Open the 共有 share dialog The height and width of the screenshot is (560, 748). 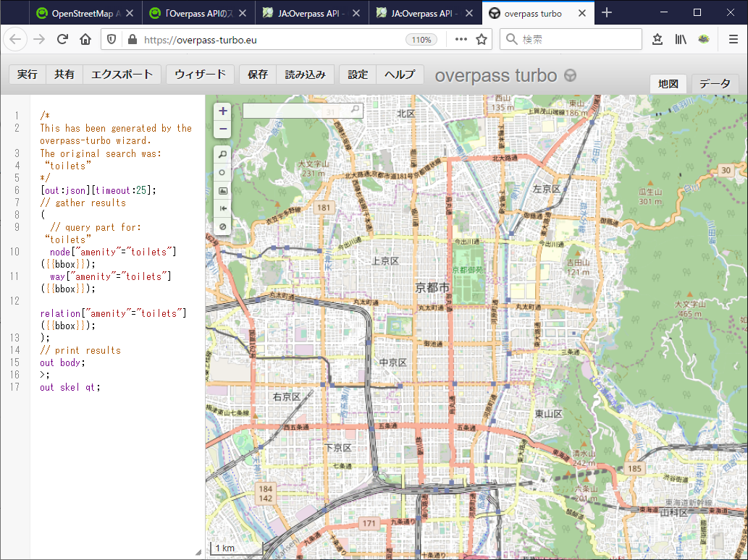64,75
